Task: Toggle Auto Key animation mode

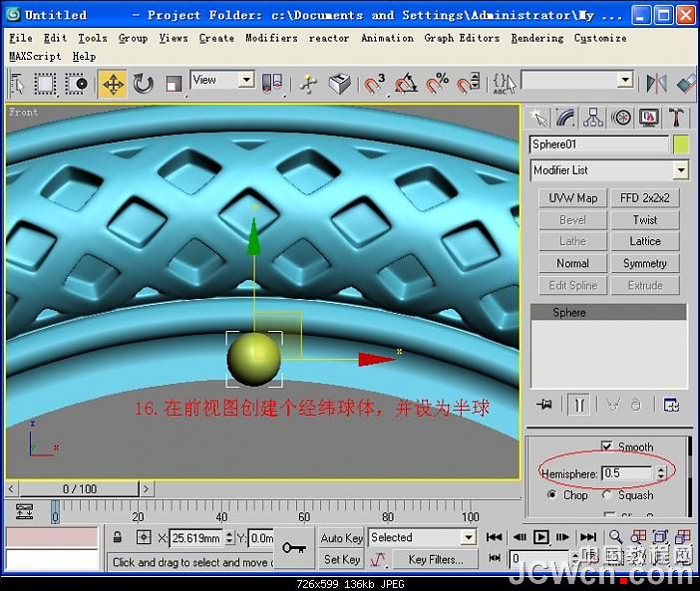Action: 341,538
